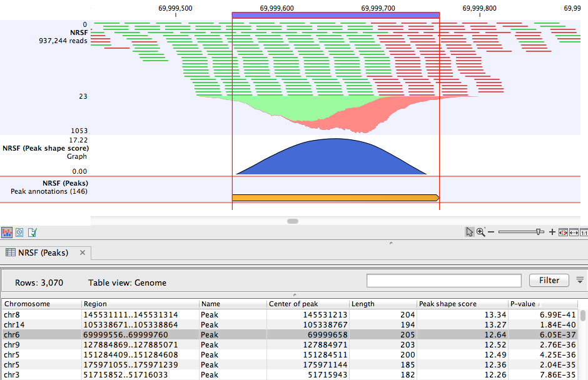Viewport: 588px width, 380px height.
Task: Focus the filter text input field
Action: 444,281
